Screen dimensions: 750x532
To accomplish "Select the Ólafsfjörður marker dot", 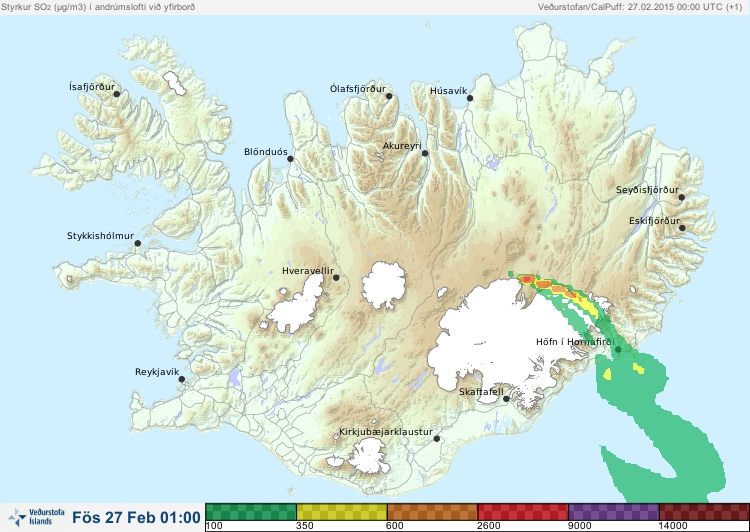I will tap(389, 96).
